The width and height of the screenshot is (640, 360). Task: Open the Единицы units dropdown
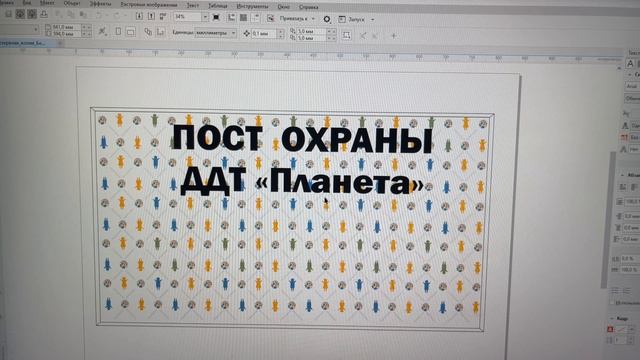[216, 33]
